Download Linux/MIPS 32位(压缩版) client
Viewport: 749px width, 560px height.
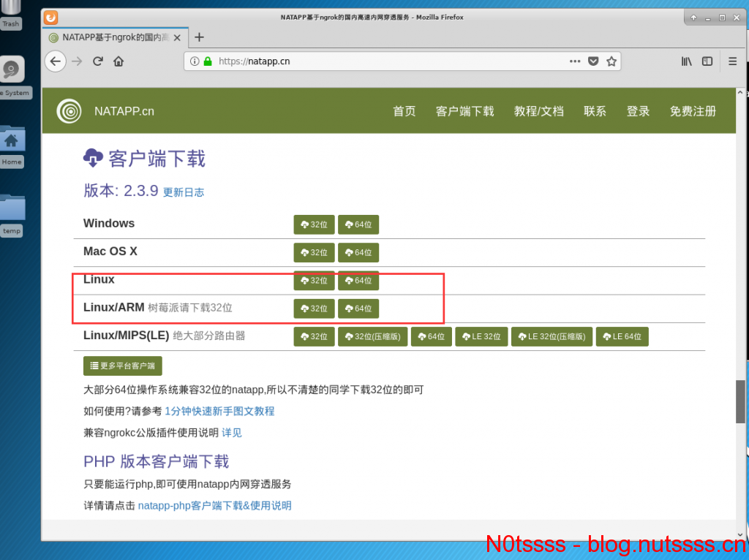[372, 336]
